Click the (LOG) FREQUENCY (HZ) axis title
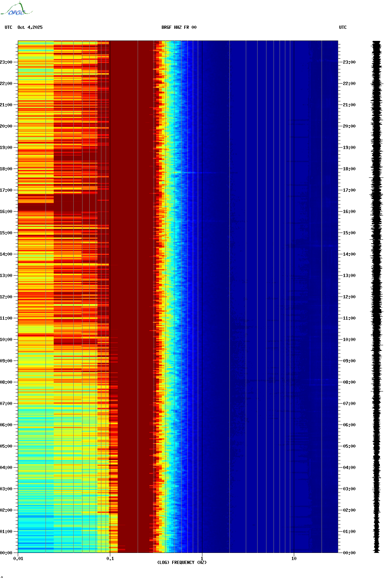The height and width of the screenshot is (581, 392). 182,563
